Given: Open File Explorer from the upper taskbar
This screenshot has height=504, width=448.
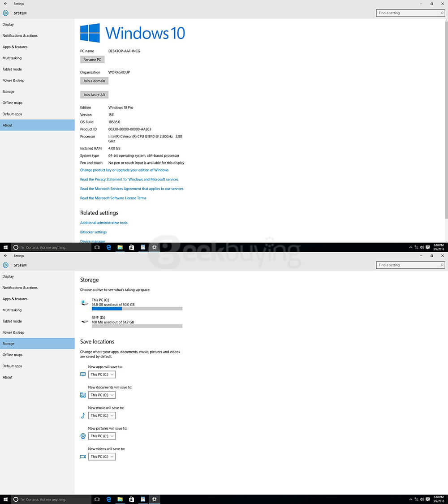Looking at the screenshot, I should (120, 247).
